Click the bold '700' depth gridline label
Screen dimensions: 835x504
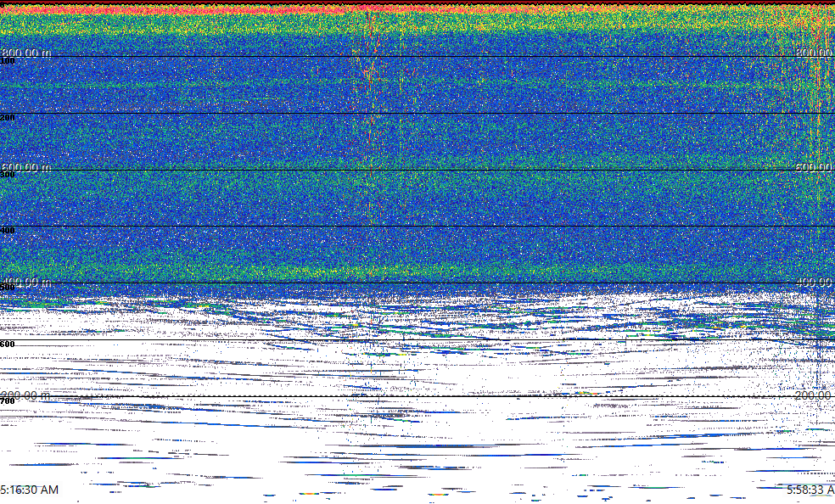pos(8,400)
